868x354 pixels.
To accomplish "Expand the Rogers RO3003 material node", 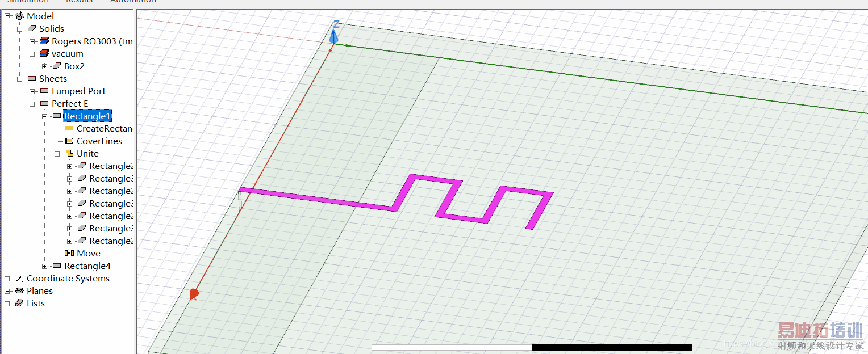I will click(x=32, y=41).
